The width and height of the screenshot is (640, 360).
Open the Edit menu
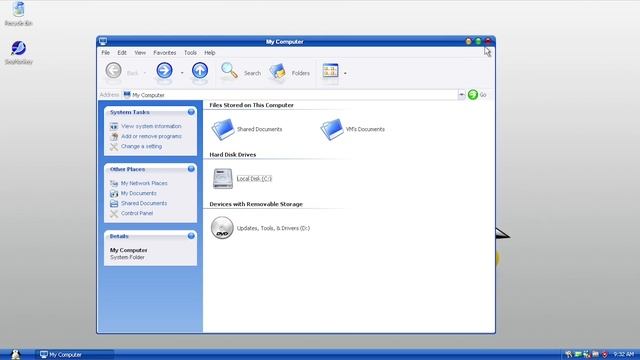[x=122, y=53]
